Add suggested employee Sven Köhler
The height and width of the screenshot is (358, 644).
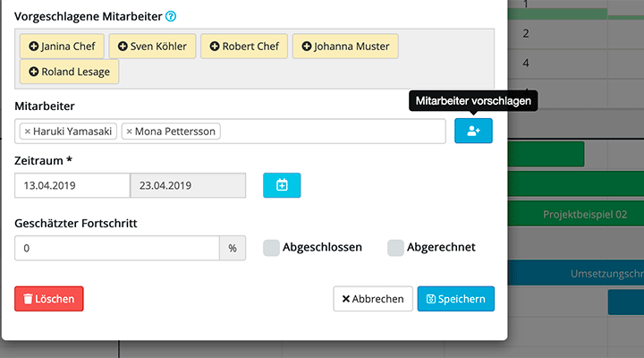click(x=149, y=47)
